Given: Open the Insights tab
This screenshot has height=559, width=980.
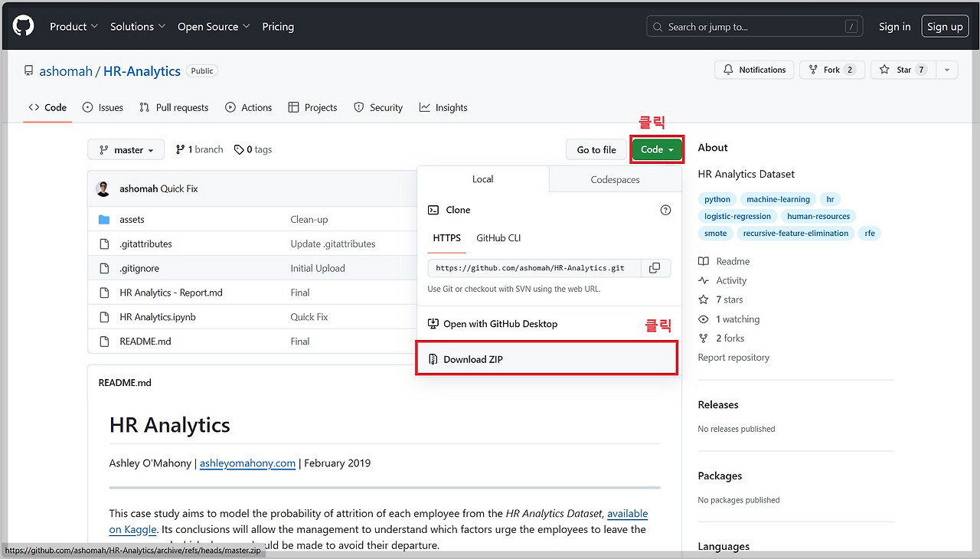Looking at the screenshot, I should [443, 108].
